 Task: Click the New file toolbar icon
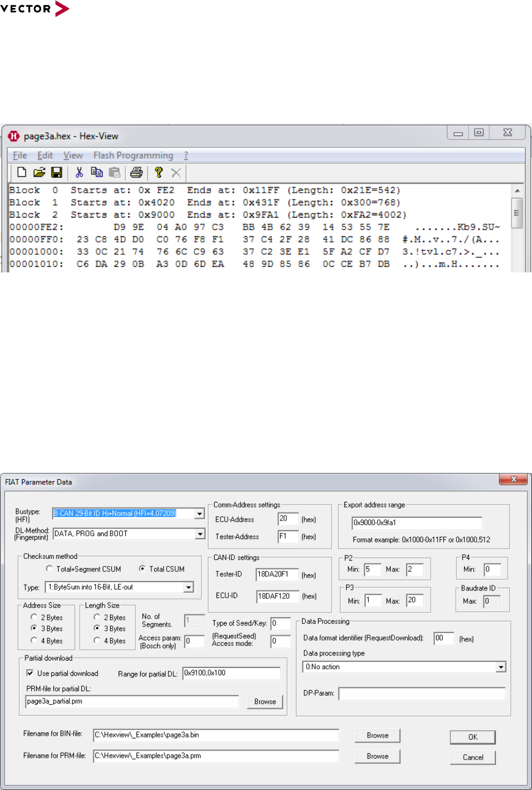(21, 172)
